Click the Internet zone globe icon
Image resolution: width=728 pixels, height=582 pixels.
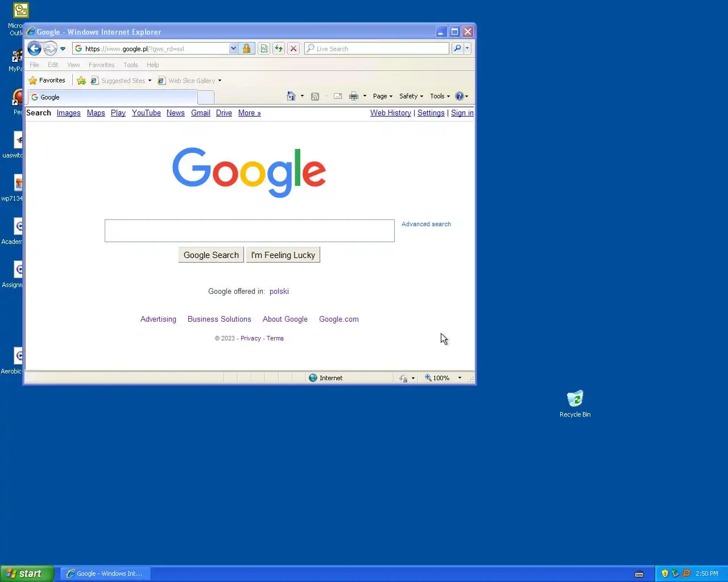(313, 378)
